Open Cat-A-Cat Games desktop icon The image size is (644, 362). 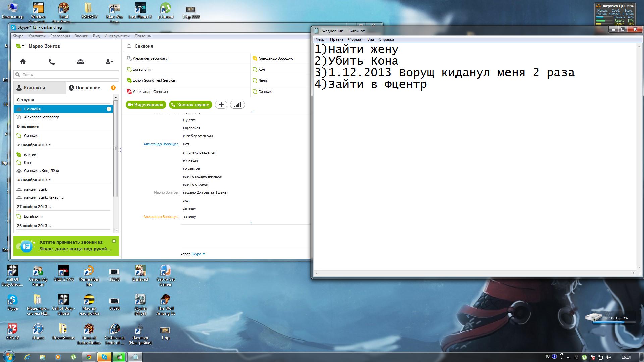(x=165, y=276)
